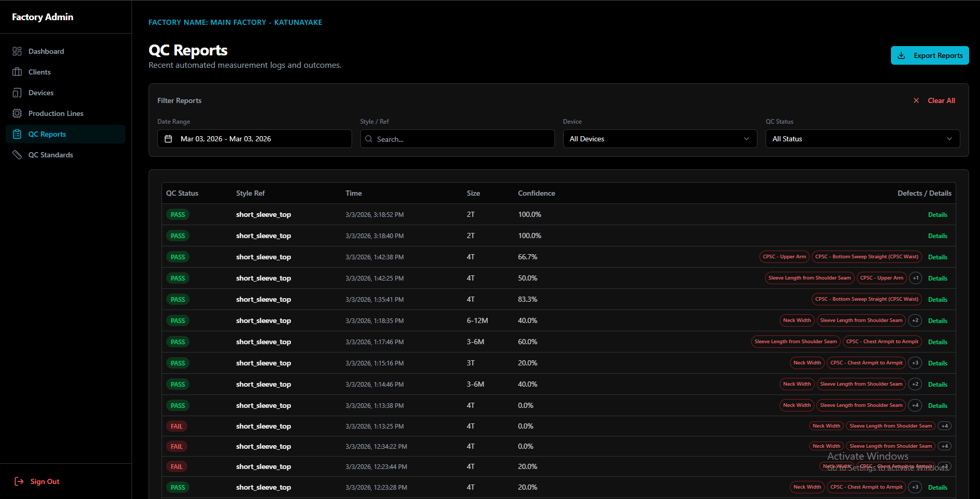This screenshot has width=980, height=499.
Task: Click the Production Lines chip icon
Action: pyautogui.click(x=17, y=113)
